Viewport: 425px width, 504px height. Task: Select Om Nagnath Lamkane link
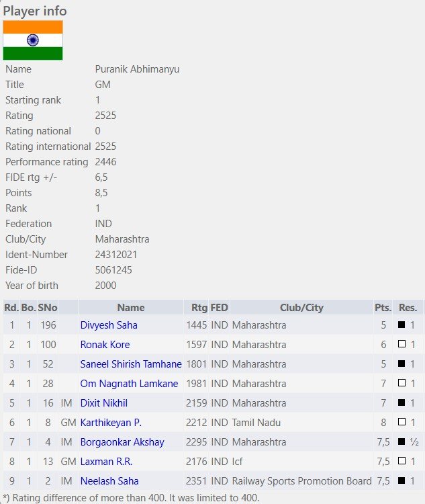coord(129,384)
